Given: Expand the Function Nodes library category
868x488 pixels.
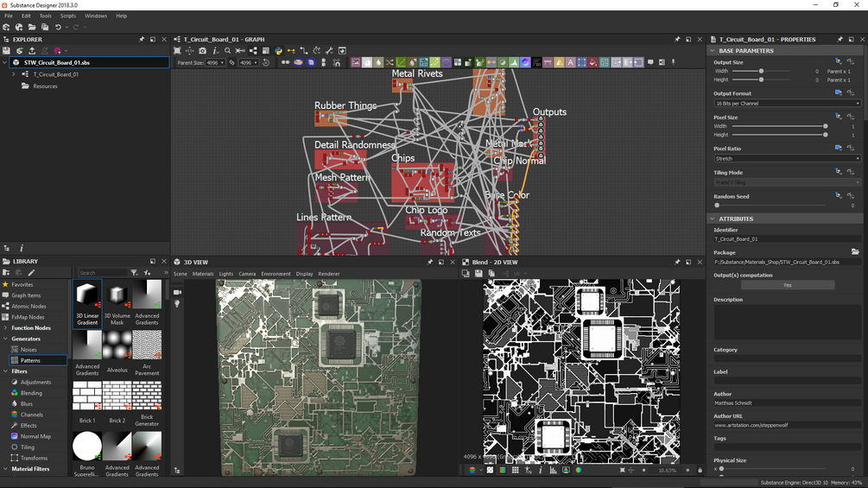Looking at the screenshot, I should tap(5, 327).
